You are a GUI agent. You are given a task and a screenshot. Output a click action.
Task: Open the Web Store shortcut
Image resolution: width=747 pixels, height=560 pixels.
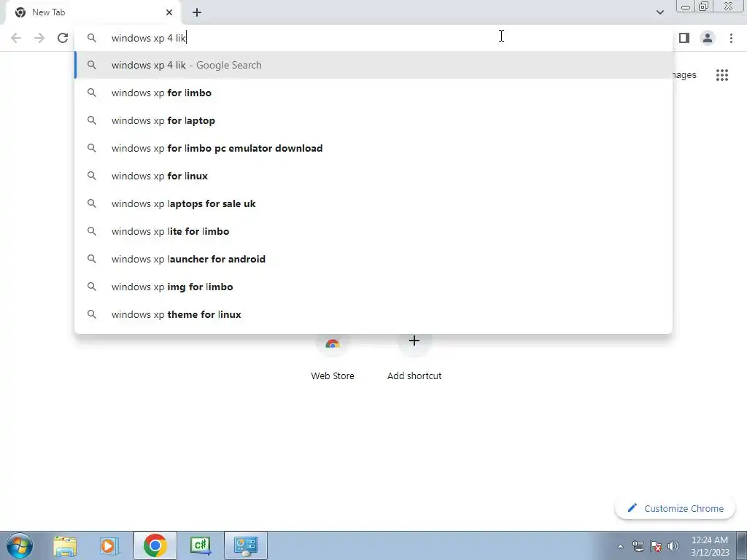(333, 357)
